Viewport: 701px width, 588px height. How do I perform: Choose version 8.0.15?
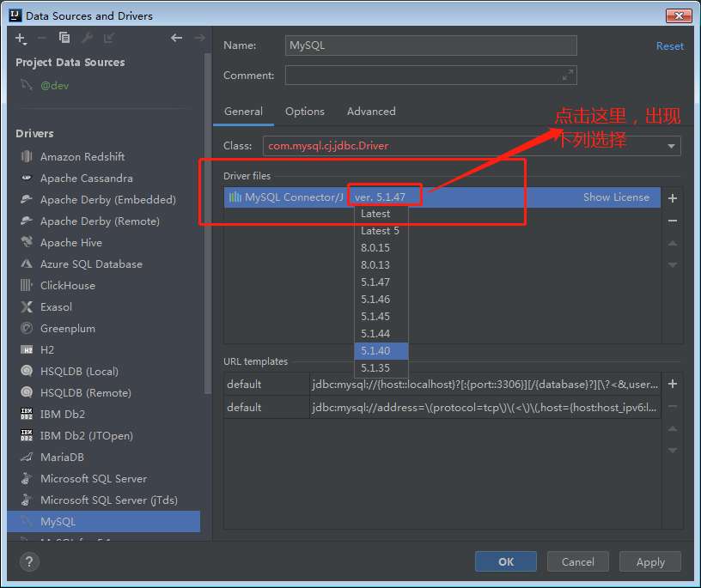[x=381, y=247]
